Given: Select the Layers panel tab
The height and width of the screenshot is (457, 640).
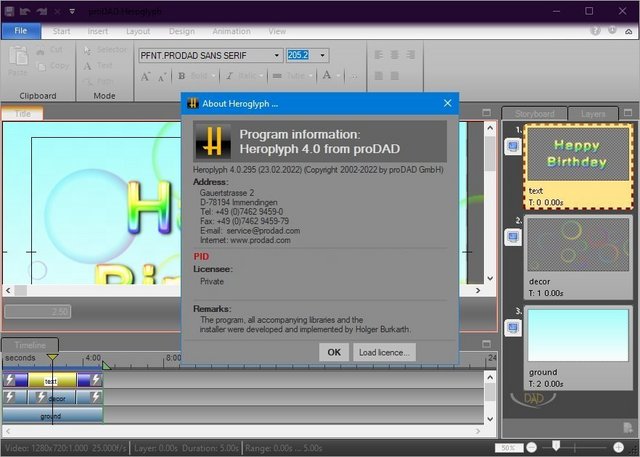Looking at the screenshot, I should (593, 114).
